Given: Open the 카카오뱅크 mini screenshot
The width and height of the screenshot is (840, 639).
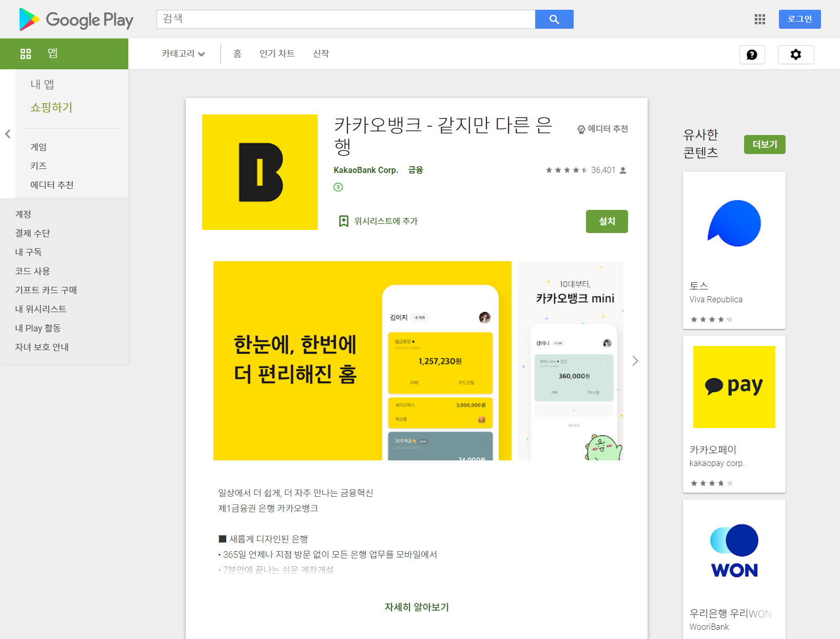Looking at the screenshot, I should [x=571, y=361].
